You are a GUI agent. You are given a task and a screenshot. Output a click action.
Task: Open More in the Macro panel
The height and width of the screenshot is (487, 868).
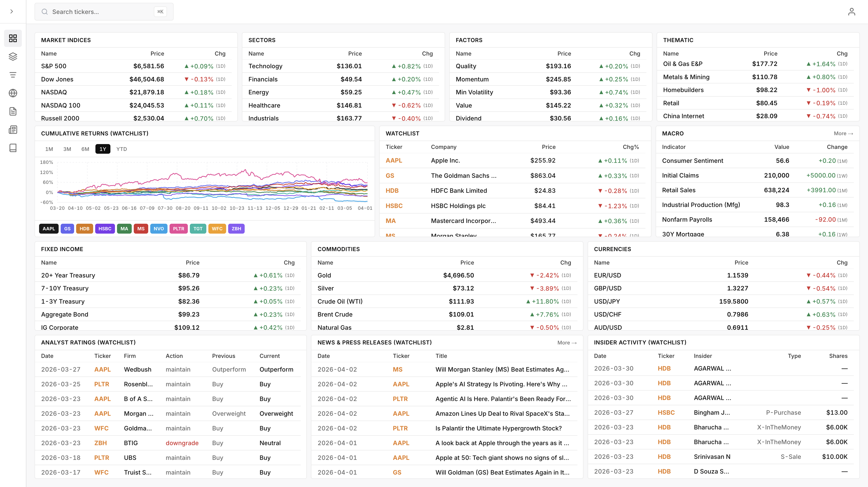pos(843,133)
